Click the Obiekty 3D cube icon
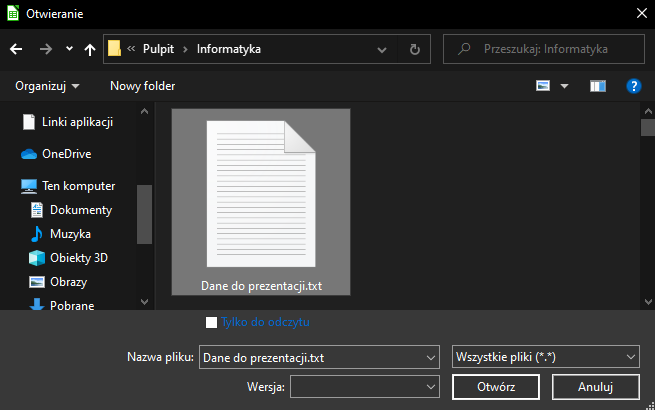Screen dimensions: 655x410 click(37, 258)
